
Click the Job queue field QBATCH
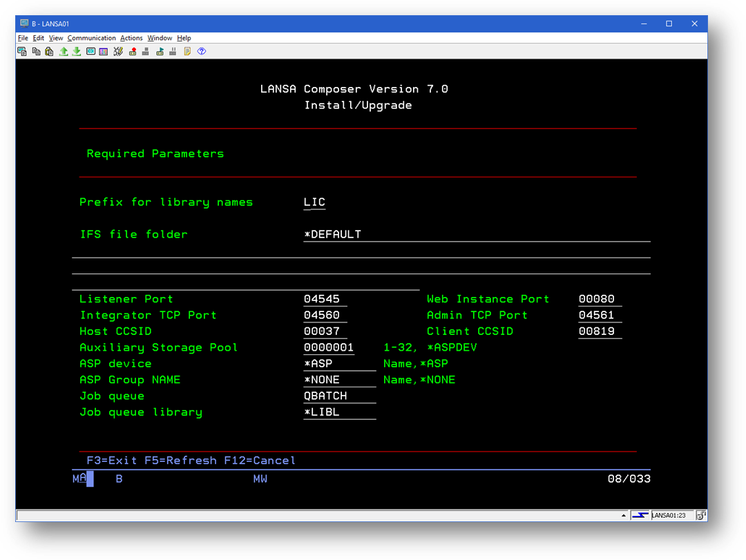click(x=340, y=396)
